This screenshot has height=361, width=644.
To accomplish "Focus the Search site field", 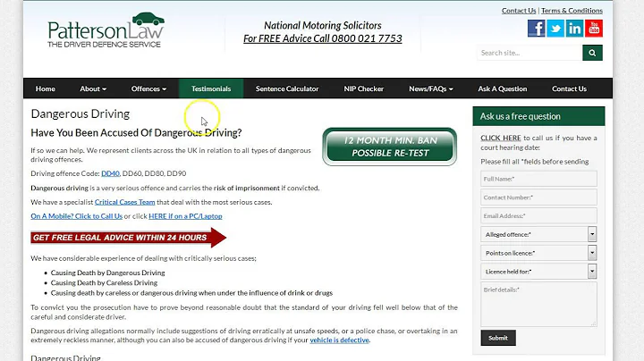I will coord(530,53).
